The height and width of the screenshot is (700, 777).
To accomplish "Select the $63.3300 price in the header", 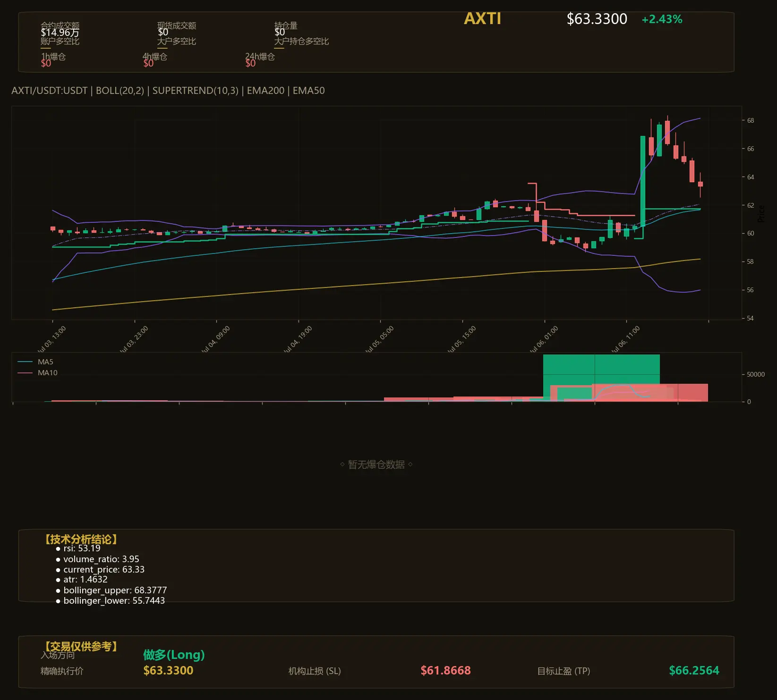I will (597, 19).
